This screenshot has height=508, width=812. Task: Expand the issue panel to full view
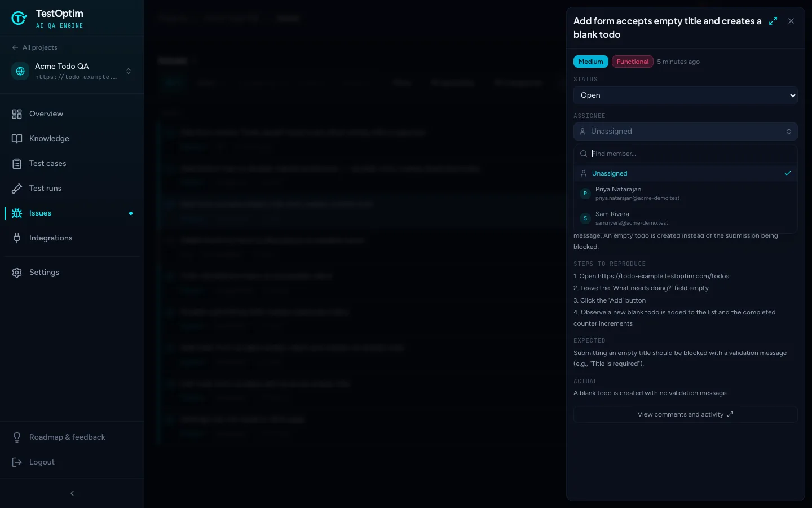[773, 21]
